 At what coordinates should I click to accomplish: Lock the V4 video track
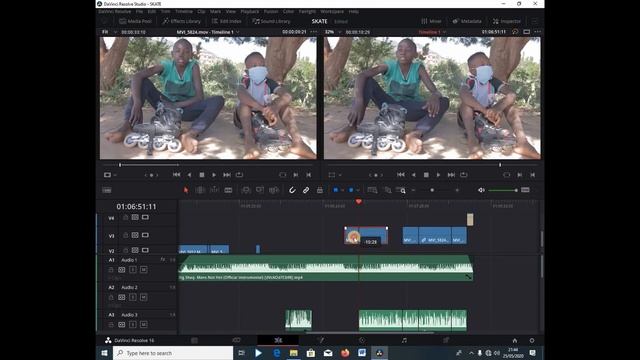(125, 218)
